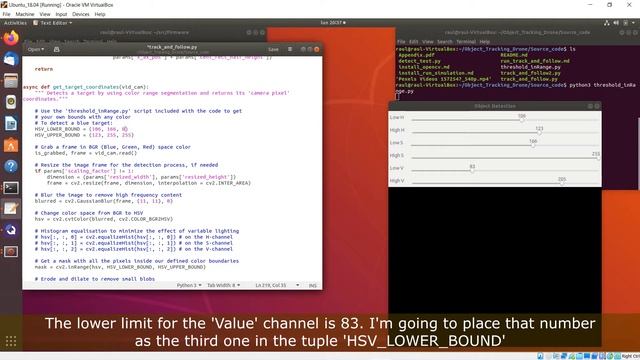This screenshot has width=640, height=360.
Task: Click the High V slider handle
Action: (x=562, y=183)
